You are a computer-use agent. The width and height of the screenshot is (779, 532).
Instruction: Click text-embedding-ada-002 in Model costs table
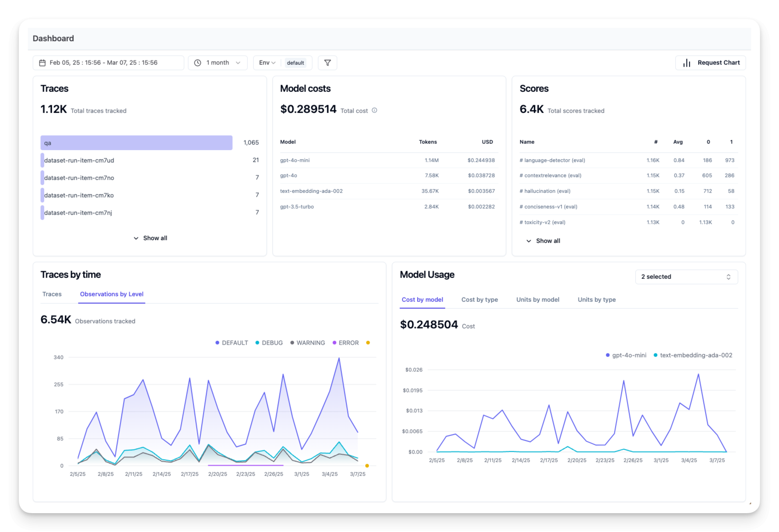pyautogui.click(x=311, y=191)
